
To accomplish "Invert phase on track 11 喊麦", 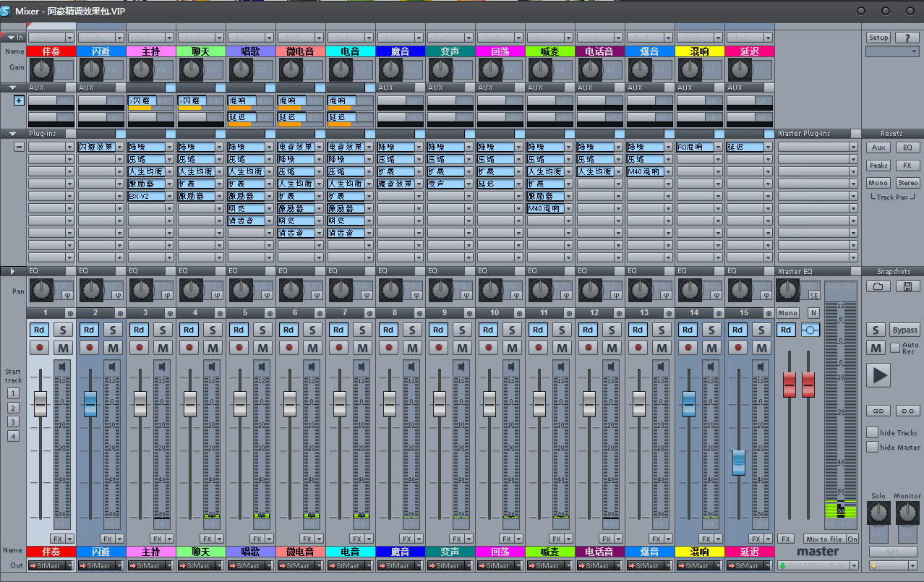I will pos(566,295).
